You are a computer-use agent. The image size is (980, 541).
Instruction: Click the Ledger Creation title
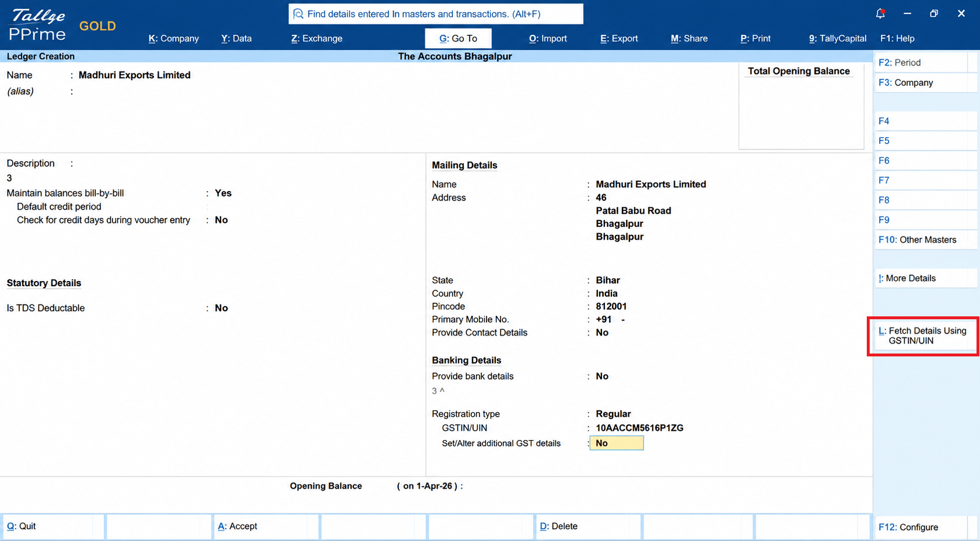pyautogui.click(x=41, y=56)
